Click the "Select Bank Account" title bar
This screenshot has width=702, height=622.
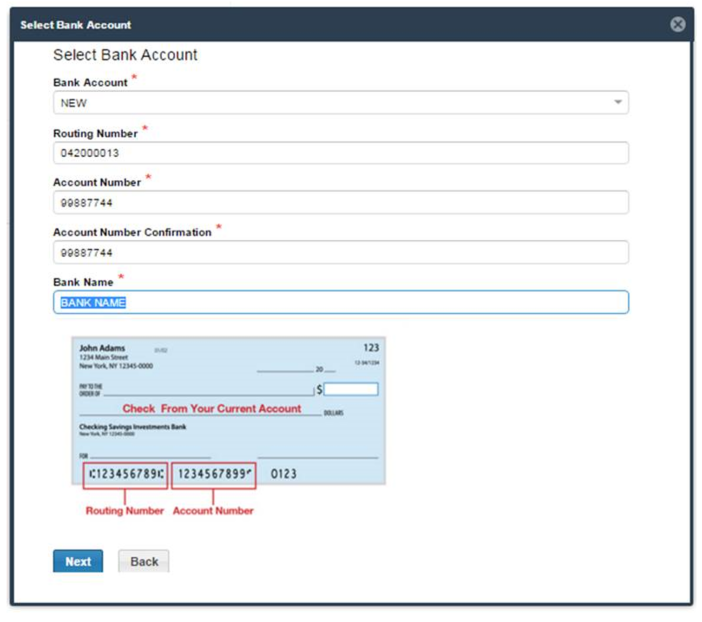pyautogui.click(x=76, y=24)
